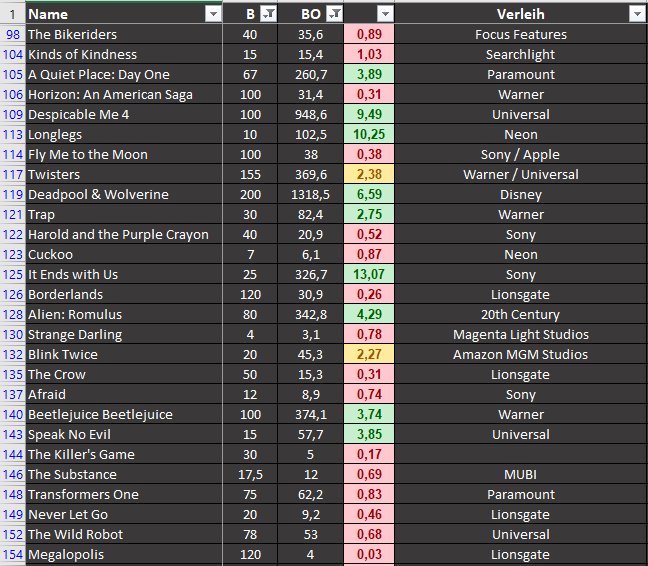Viewport: 648px width, 566px height.
Task: Select the red ratio cell 0,17
Action: coord(369,454)
